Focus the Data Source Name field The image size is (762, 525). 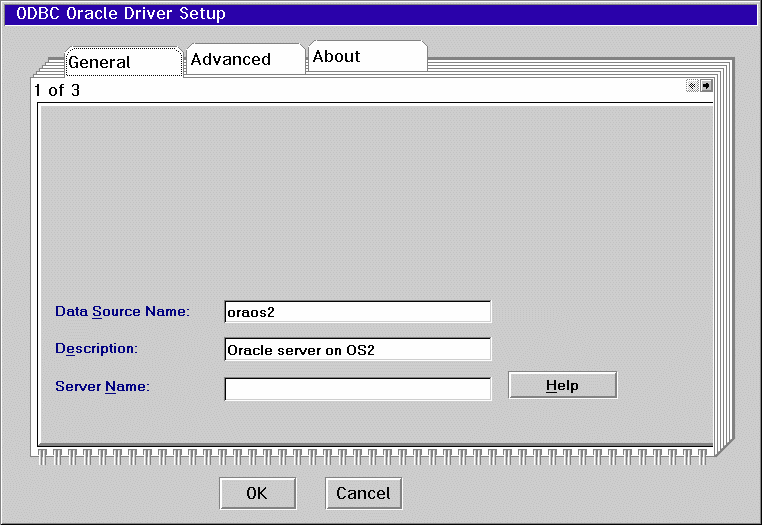pos(358,312)
